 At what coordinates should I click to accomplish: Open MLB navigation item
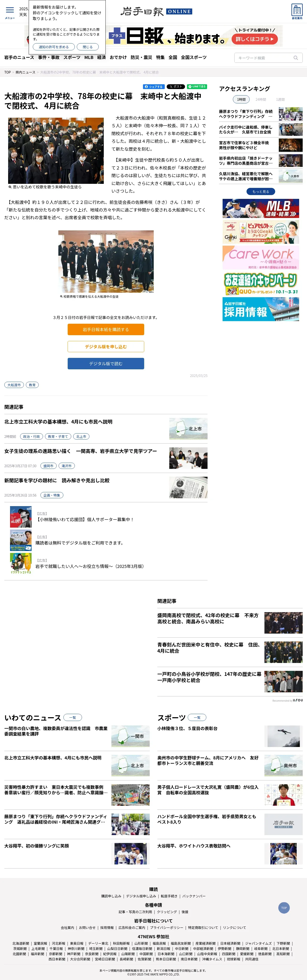(x=89, y=58)
